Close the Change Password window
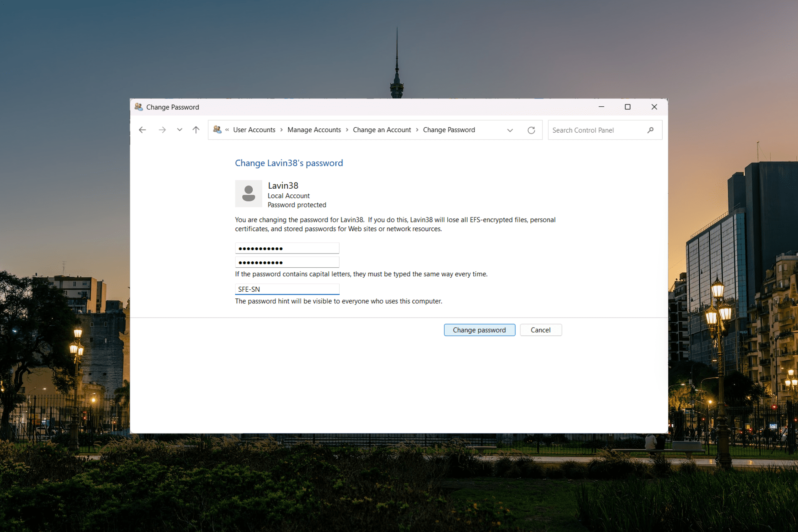The image size is (798, 532). click(654, 107)
